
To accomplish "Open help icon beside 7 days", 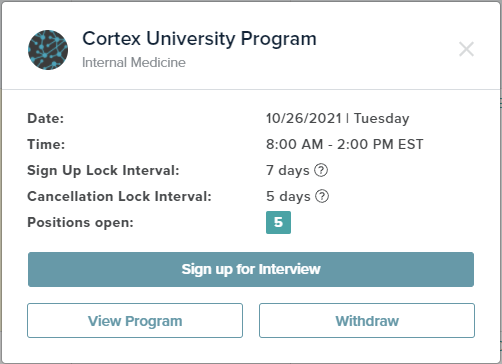I will coord(321,170).
